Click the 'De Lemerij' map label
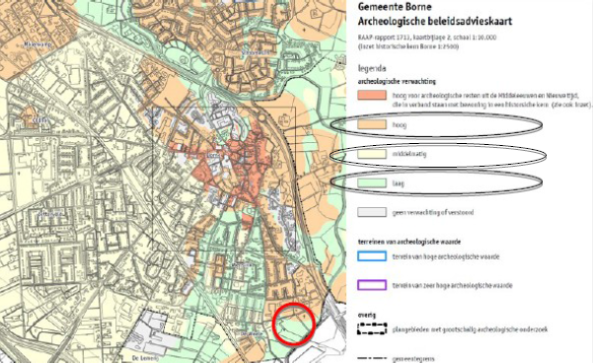This screenshot has width=593, height=364. [144, 358]
